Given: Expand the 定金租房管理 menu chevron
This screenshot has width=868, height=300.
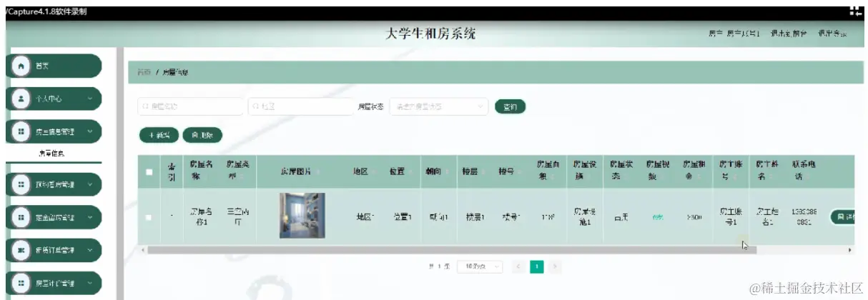Looking at the screenshot, I should [x=90, y=217].
